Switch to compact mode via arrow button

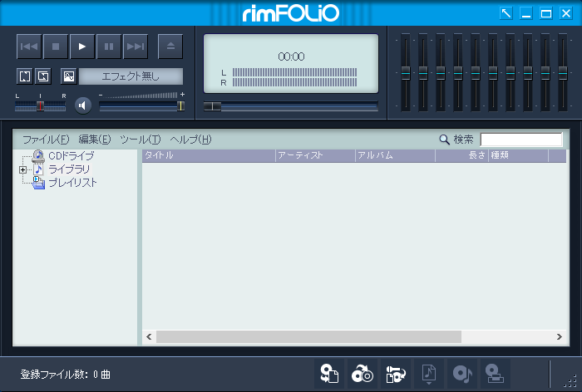click(506, 14)
